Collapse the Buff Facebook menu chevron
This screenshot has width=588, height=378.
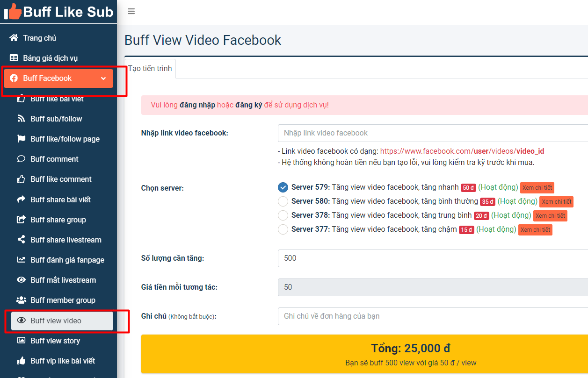(103, 78)
